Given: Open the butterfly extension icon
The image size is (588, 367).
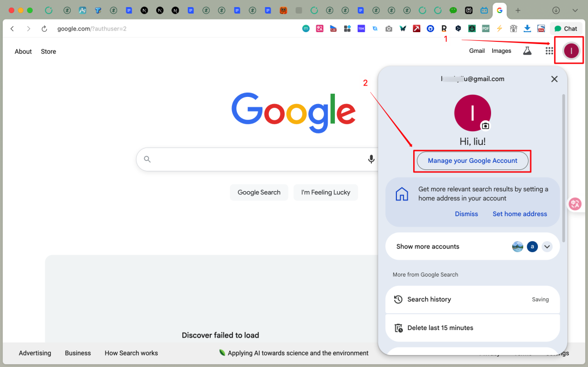Looking at the screenshot, I should [403, 28].
